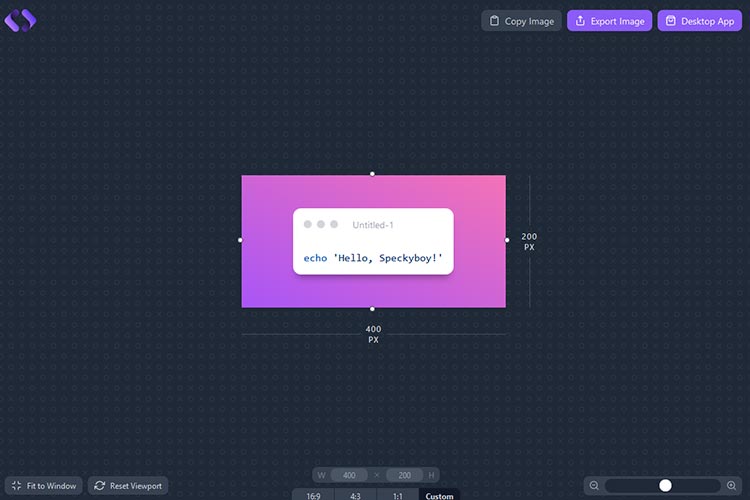Click the left resize handle of canvas
Image resolution: width=750 pixels, height=500 pixels.
coord(240,240)
